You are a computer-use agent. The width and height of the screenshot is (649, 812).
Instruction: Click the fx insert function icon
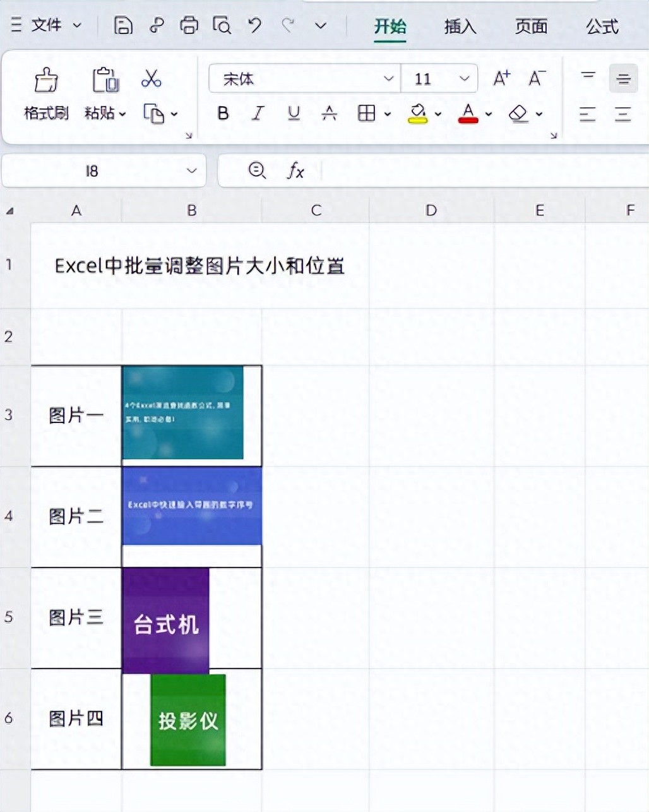[x=295, y=170]
